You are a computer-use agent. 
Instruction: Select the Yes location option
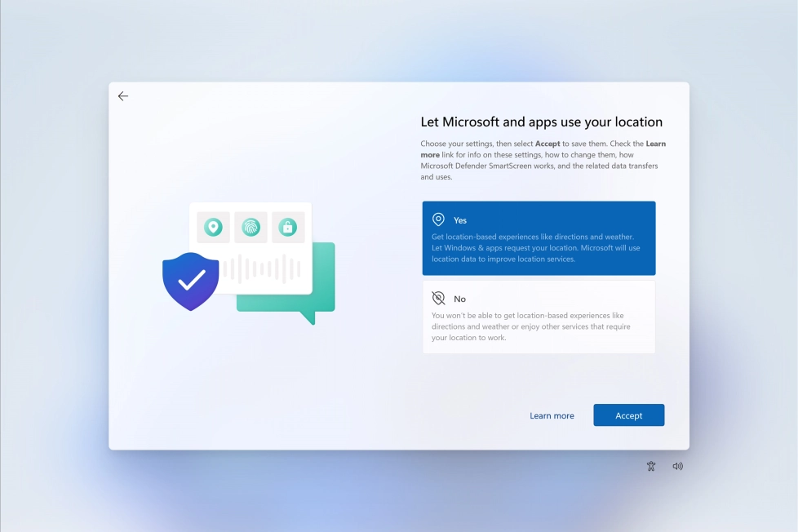539,238
